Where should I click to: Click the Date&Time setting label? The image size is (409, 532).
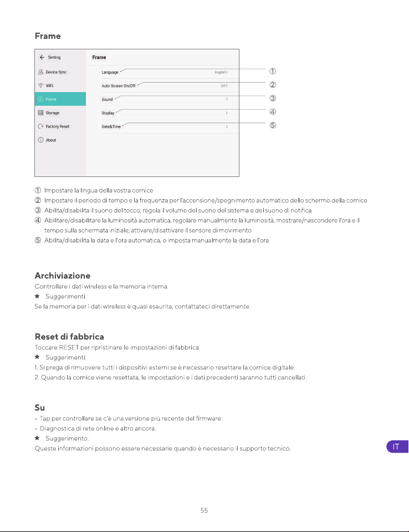click(x=111, y=126)
